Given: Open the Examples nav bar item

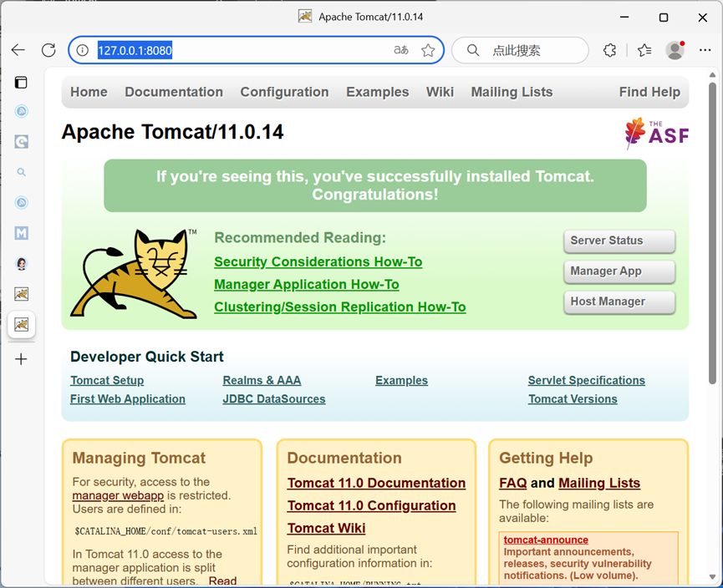Looking at the screenshot, I should 377,92.
